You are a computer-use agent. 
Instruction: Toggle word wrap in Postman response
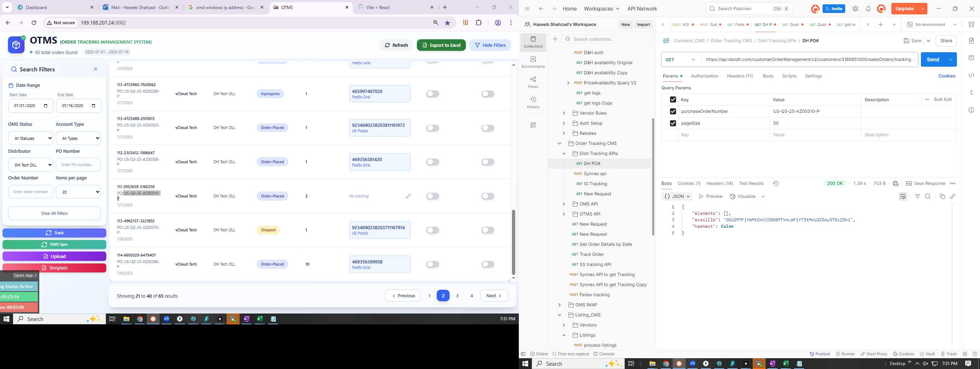[903, 196]
